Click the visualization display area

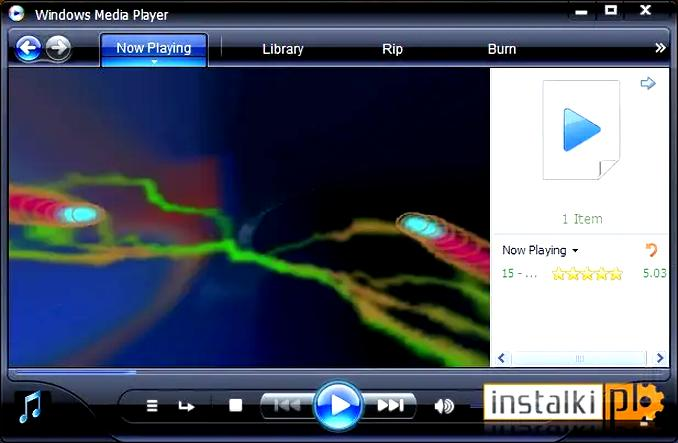pos(249,217)
